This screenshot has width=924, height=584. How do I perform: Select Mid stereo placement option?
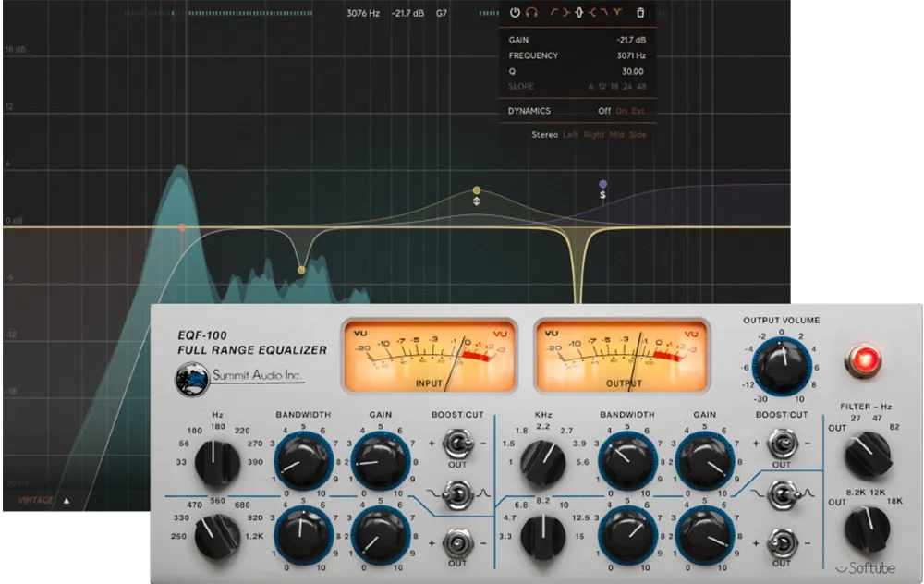point(616,135)
